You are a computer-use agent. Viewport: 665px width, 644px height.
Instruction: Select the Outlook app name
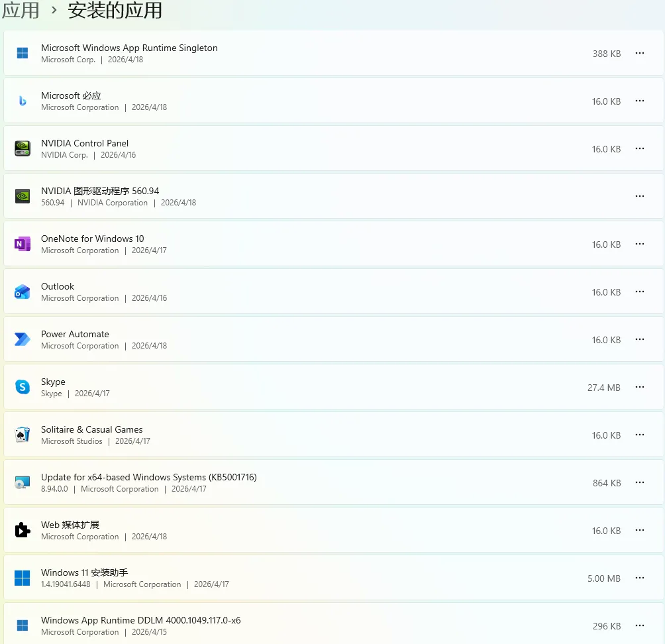[x=58, y=286]
